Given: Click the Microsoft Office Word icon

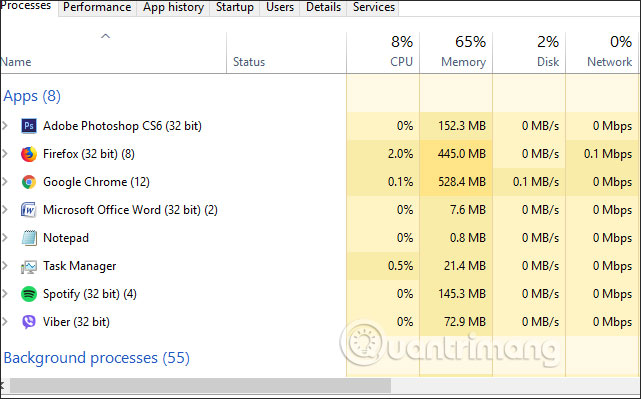Looking at the screenshot, I should 29,210.
